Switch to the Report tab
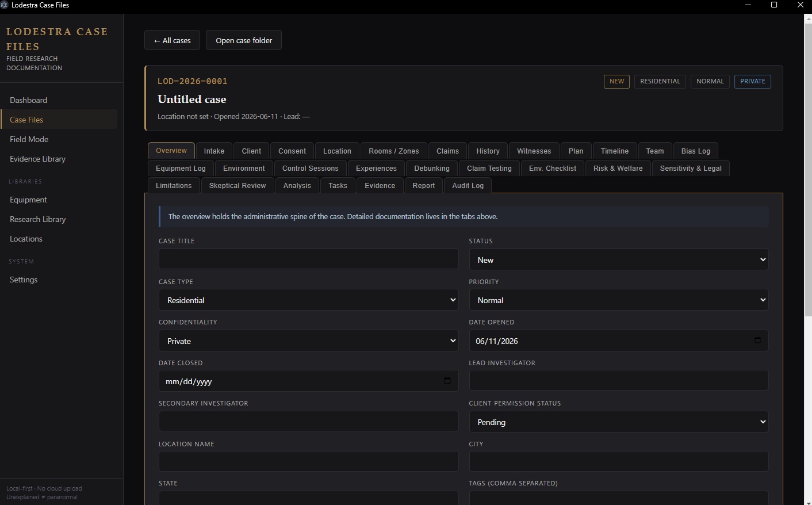Viewport: 812px width, 505px height. click(x=424, y=185)
